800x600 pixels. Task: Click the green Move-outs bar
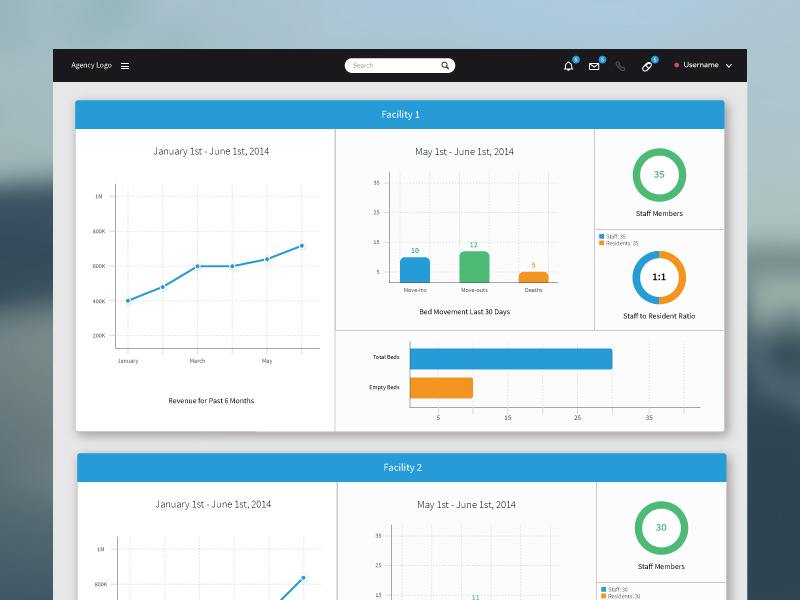(x=474, y=267)
